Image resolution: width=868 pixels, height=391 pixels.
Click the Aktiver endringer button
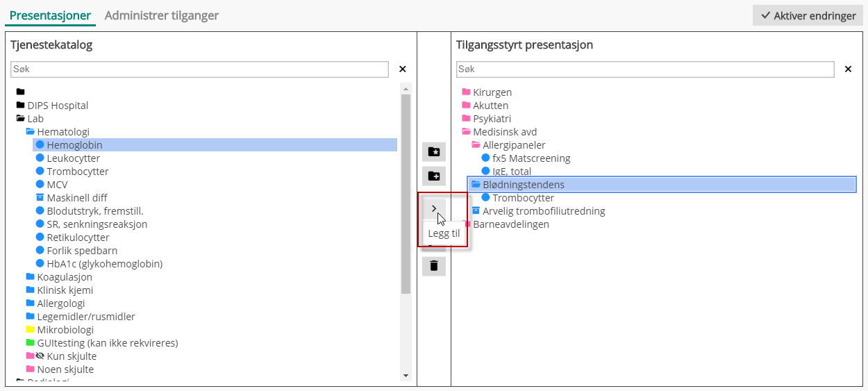(x=808, y=15)
